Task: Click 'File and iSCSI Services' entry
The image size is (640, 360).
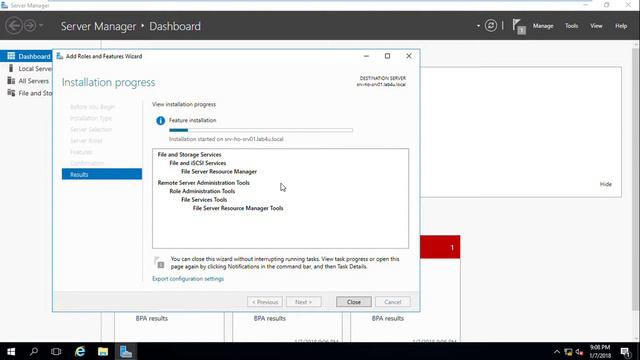Action: click(x=198, y=163)
